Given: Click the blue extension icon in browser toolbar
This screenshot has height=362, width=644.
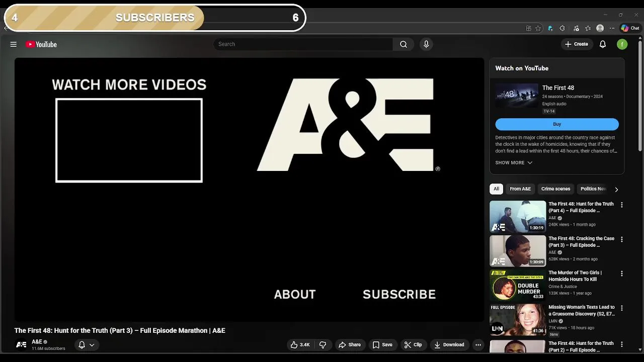Looking at the screenshot, I should point(550,28).
